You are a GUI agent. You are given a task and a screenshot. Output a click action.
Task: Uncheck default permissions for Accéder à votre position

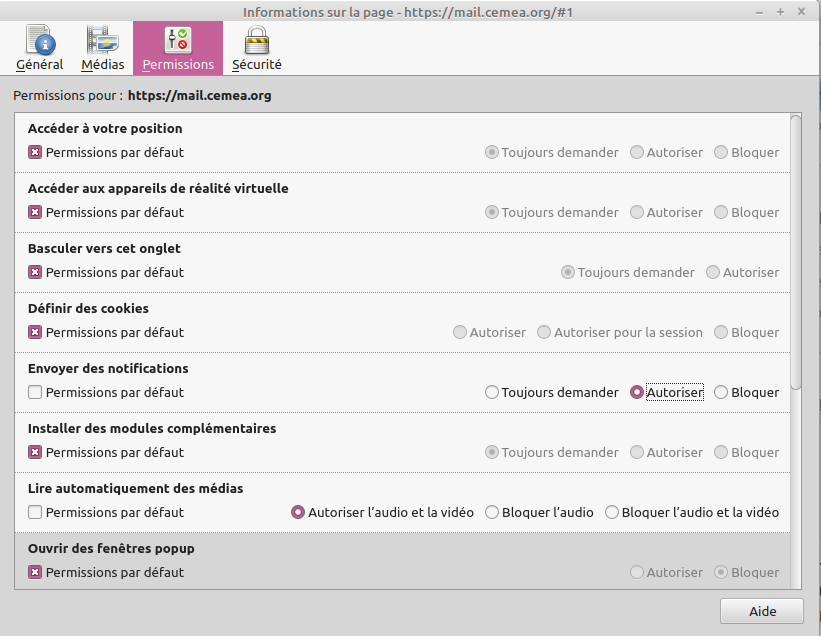(35, 153)
